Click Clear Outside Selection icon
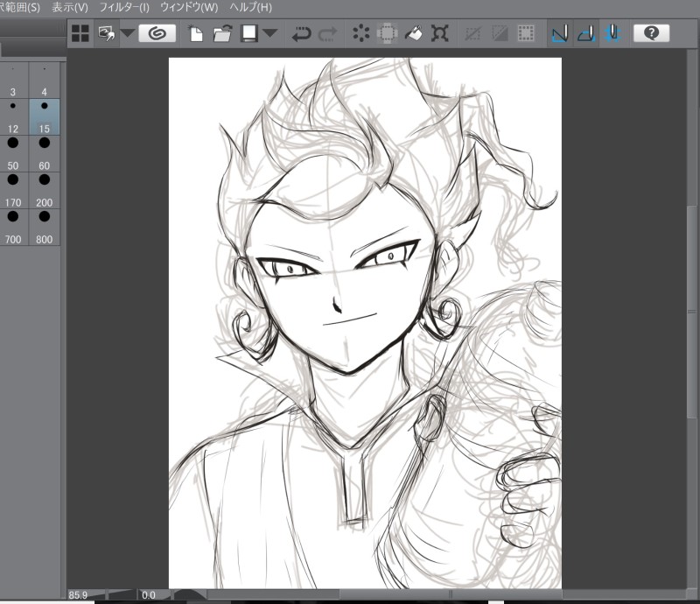The image size is (700, 604). (387, 33)
